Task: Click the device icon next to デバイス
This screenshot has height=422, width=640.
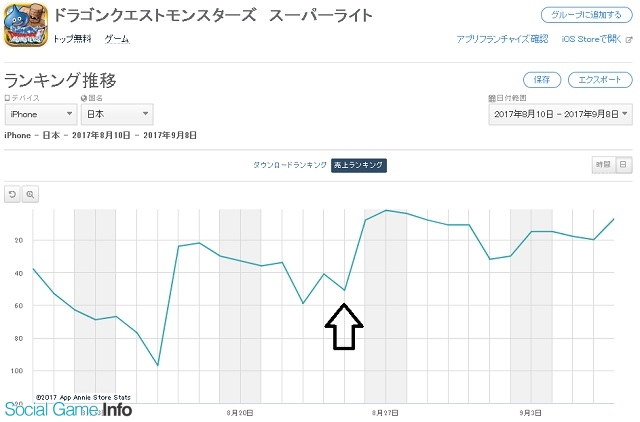Action: 7,98
